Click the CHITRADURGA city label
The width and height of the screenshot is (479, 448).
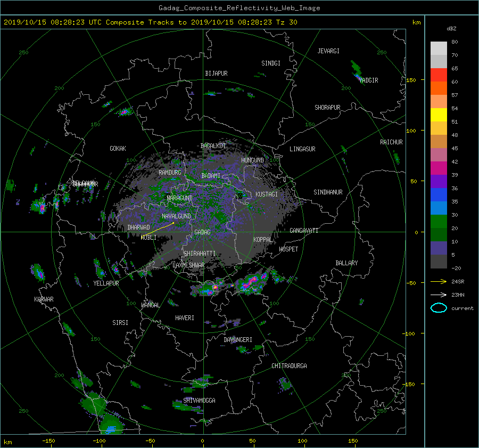click(x=289, y=366)
